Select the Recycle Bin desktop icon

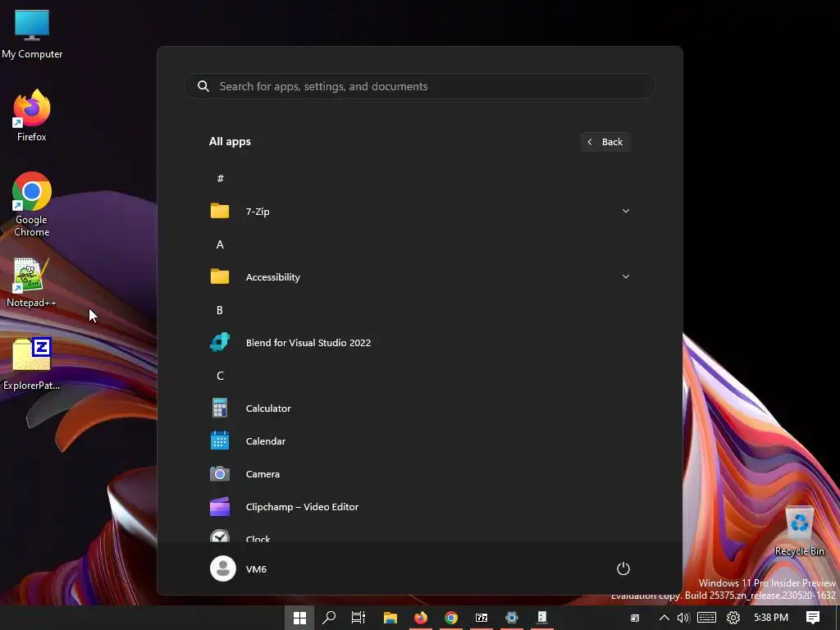(x=799, y=531)
